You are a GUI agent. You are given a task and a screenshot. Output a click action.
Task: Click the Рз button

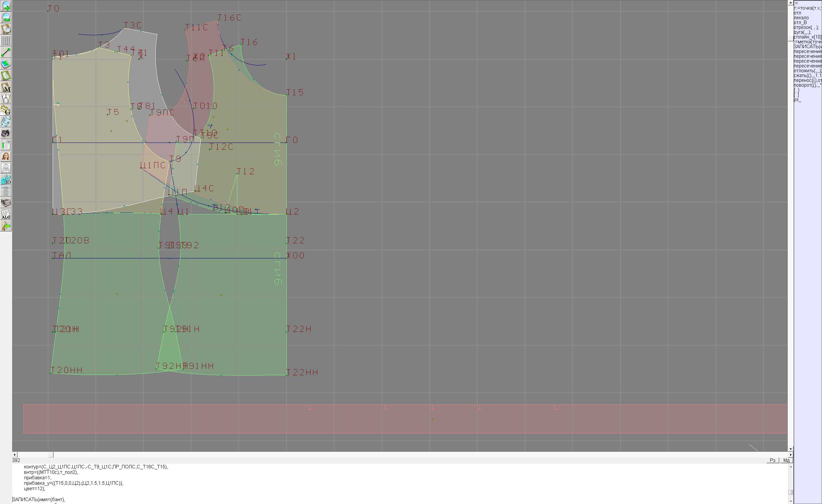(773, 460)
